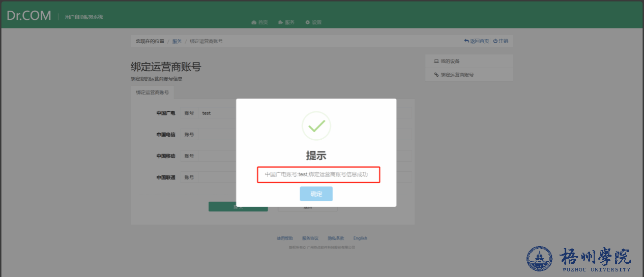Select 绑定运营商账号 in the right sidebar
Image resolution: width=644 pixels, height=277 pixels.
[x=457, y=75]
